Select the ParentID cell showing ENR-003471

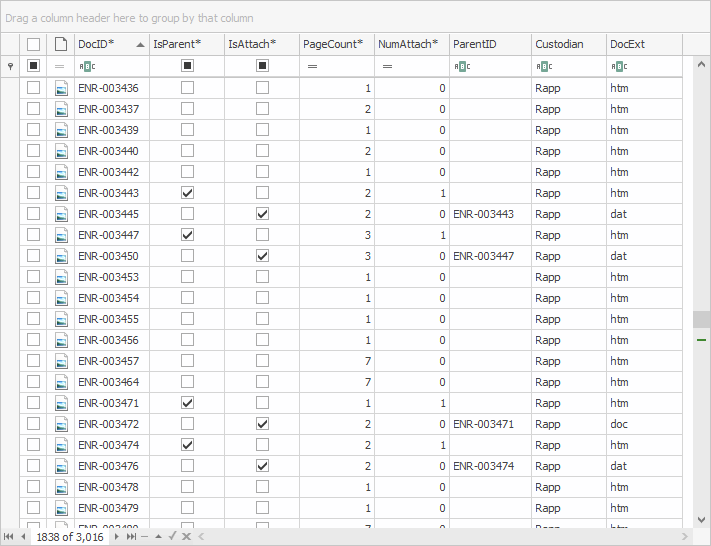tap(489, 424)
